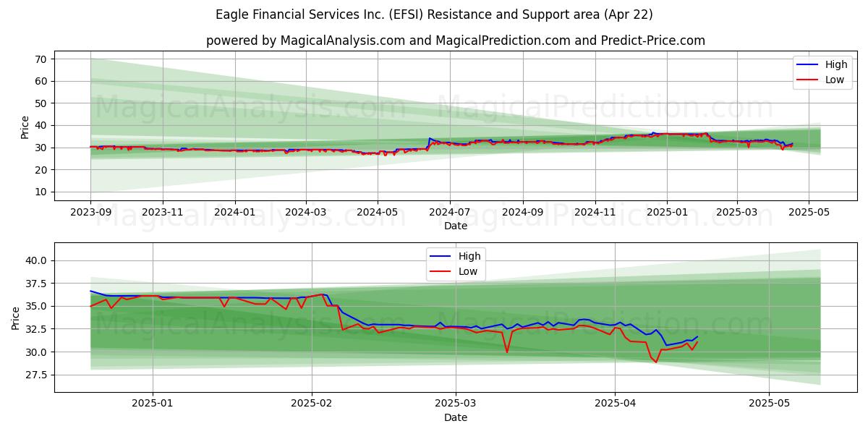The height and width of the screenshot is (434, 868).
Task: Click the '40.0' price tick on bottom chart
Action: (x=37, y=260)
